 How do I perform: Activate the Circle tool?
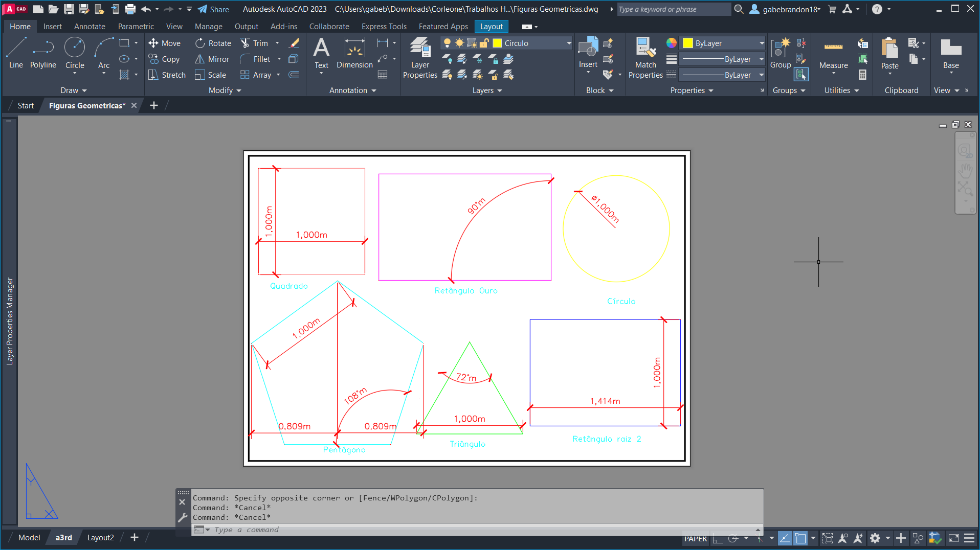click(x=75, y=51)
